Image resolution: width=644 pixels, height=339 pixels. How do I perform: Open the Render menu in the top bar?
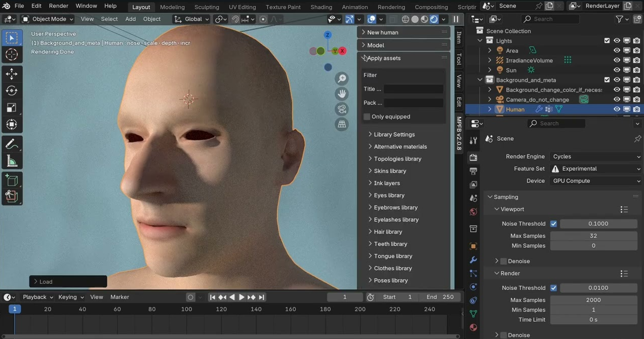click(x=58, y=6)
